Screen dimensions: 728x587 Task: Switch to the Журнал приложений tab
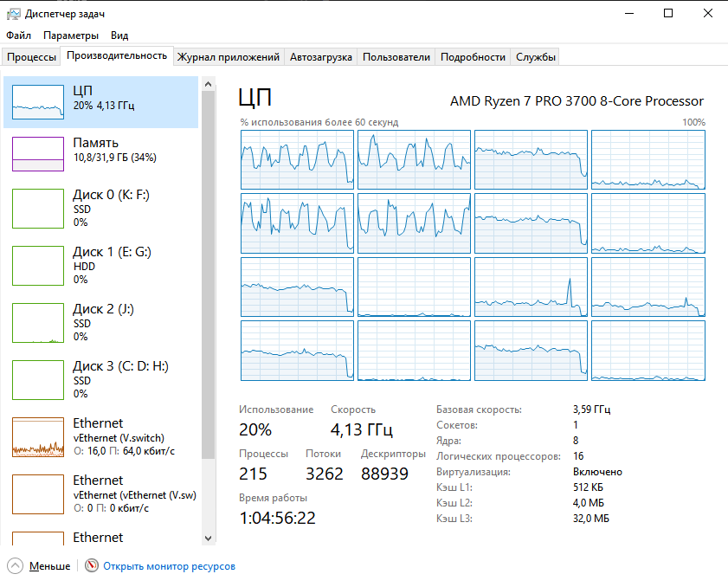[x=229, y=57]
